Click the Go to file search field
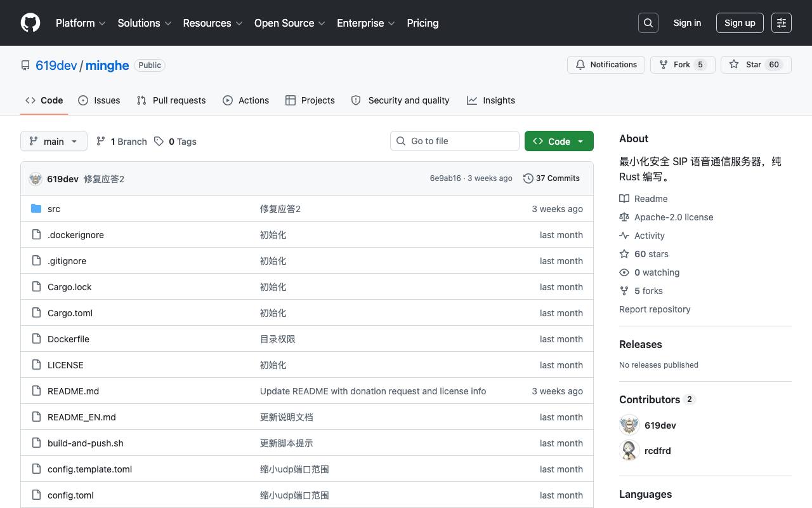The image size is (812, 508). [x=455, y=141]
